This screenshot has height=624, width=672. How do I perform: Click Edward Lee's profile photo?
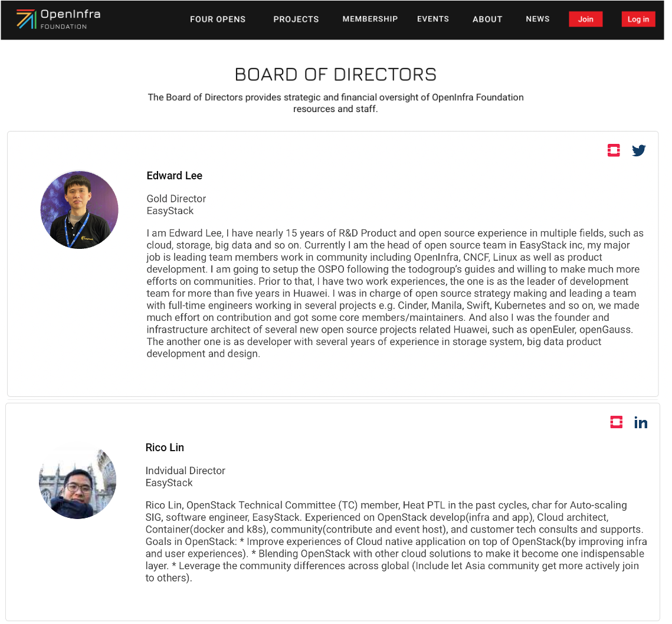79,209
